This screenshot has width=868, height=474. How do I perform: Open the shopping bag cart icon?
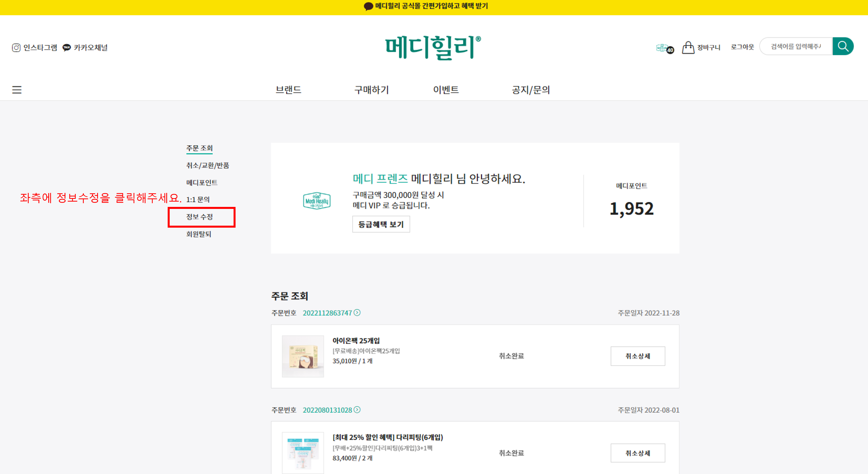coord(688,48)
